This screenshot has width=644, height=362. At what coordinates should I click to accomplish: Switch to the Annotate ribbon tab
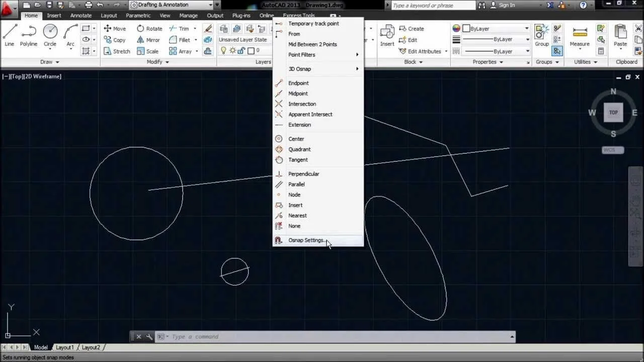80,15
